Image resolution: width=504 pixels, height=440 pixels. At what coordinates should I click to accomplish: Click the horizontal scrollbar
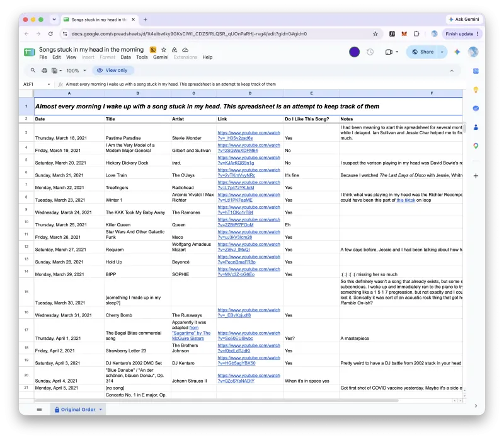(217, 401)
